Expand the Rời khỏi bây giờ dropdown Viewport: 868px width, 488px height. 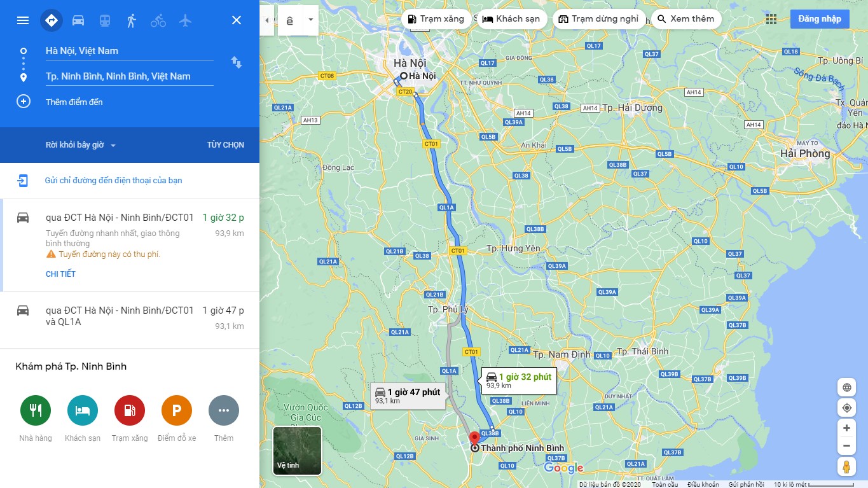click(81, 145)
